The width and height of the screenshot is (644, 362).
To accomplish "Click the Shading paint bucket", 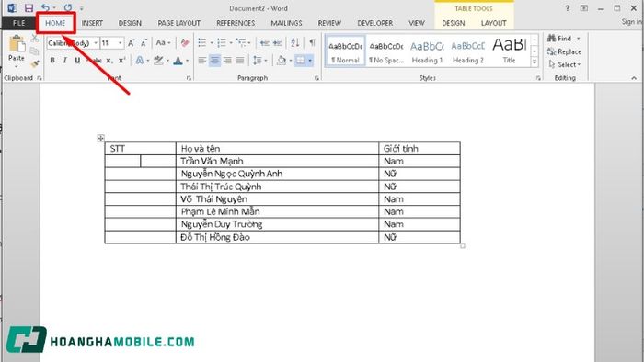I will tap(282, 61).
